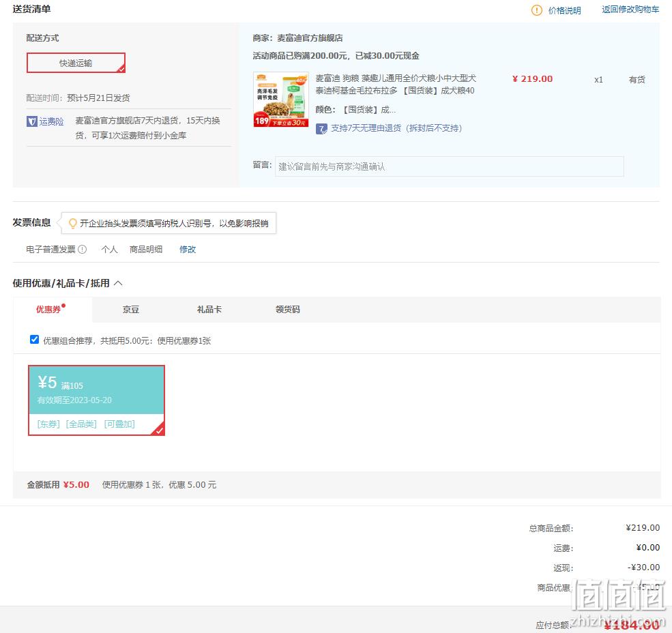Screen dimensions: 672x633
Task: Open the dog food product thumbnail
Action: coord(280,100)
